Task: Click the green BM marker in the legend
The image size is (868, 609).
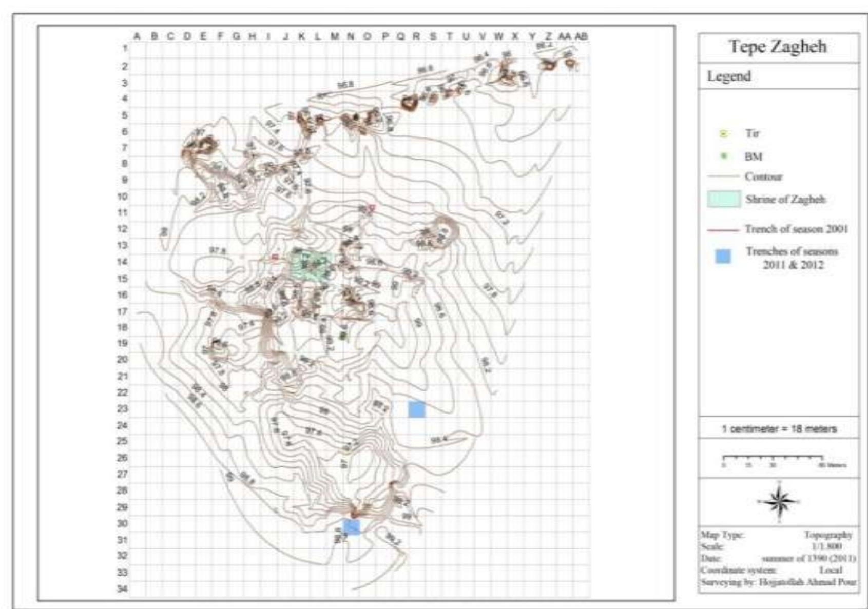Action: [724, 156]
